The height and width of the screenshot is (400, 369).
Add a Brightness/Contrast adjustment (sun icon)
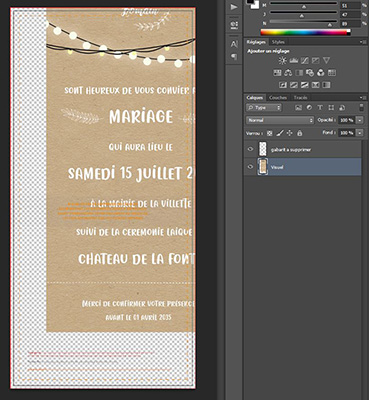(x=282, y=60)
